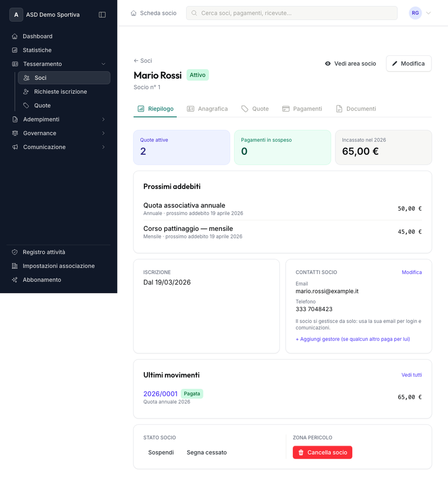
Task: Switch to the Anagrafica tab
Action: pos(208,108)
